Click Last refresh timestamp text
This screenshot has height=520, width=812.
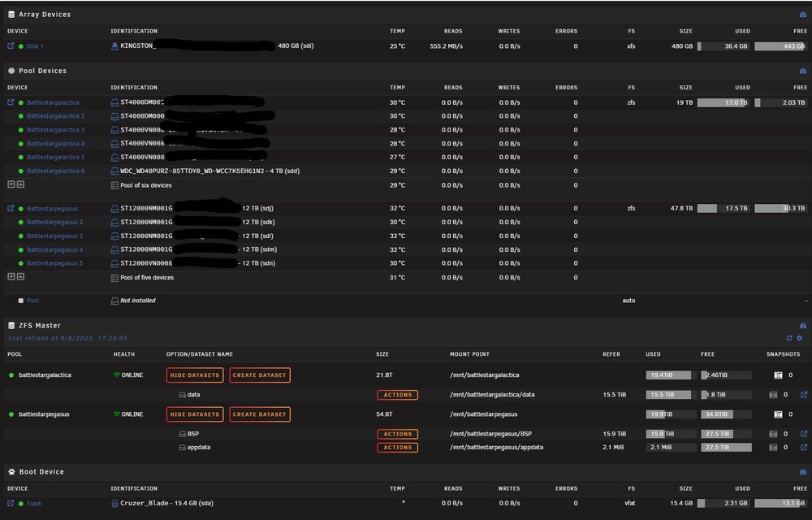[68, 338]
